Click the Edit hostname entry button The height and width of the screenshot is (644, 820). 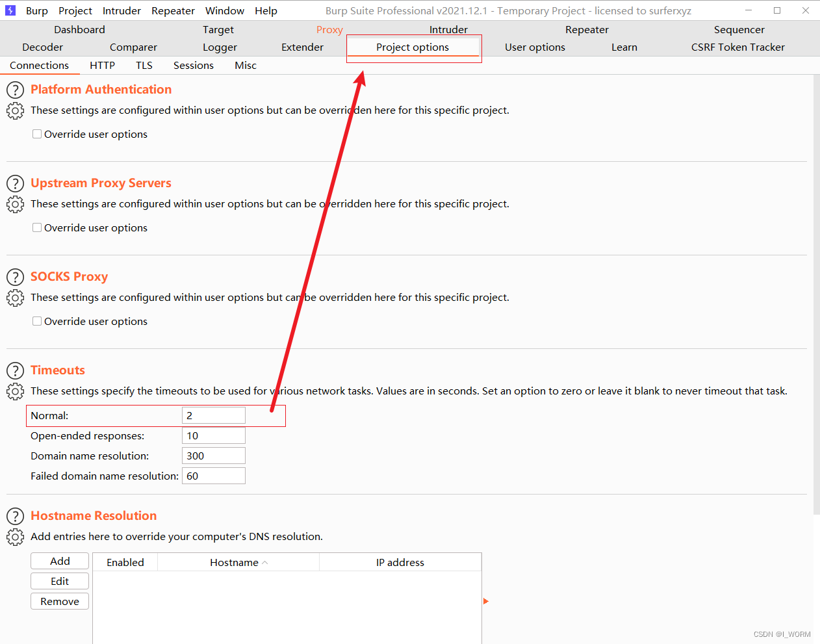click(x=60, y=581)
